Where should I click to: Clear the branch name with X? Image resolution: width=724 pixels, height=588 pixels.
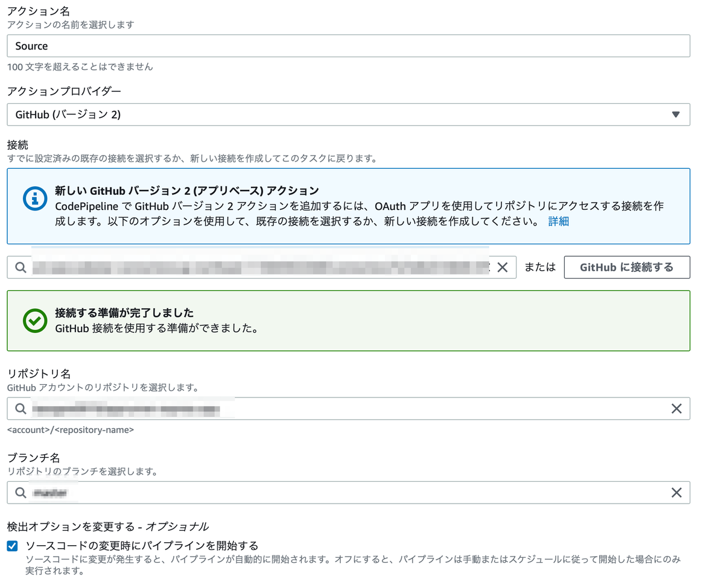click(x=676, y=493)
